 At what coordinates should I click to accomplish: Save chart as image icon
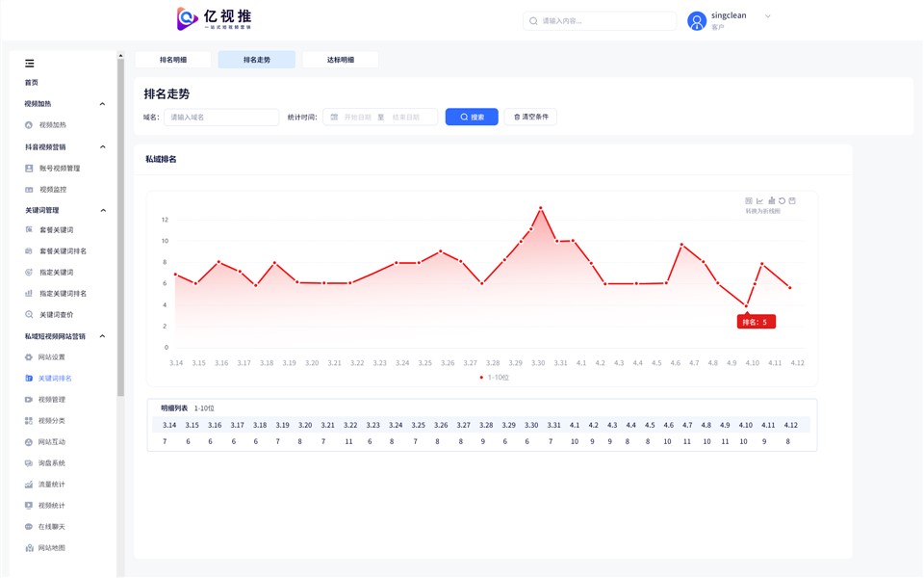pyautogui.click(x=792, y=201)
